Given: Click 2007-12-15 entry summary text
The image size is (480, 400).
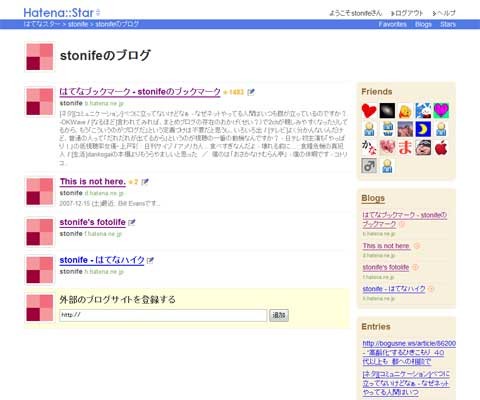Looking at the screenshot, I should [110, 204].
